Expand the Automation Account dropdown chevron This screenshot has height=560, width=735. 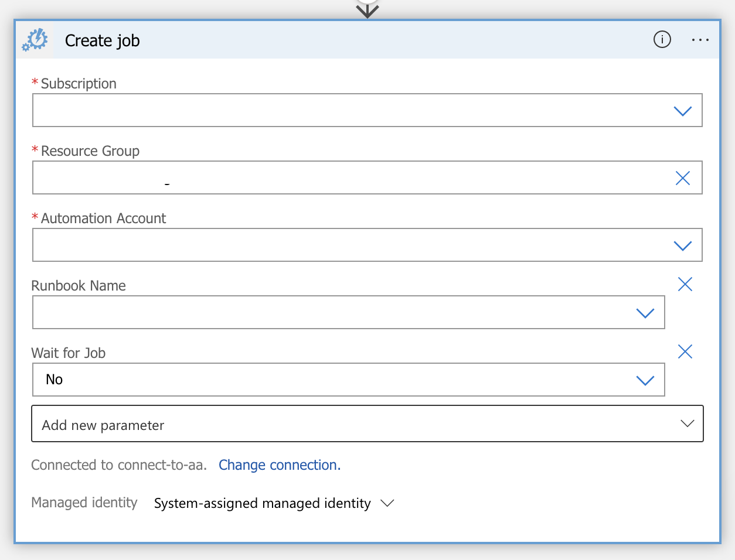[x=682, y=245]
